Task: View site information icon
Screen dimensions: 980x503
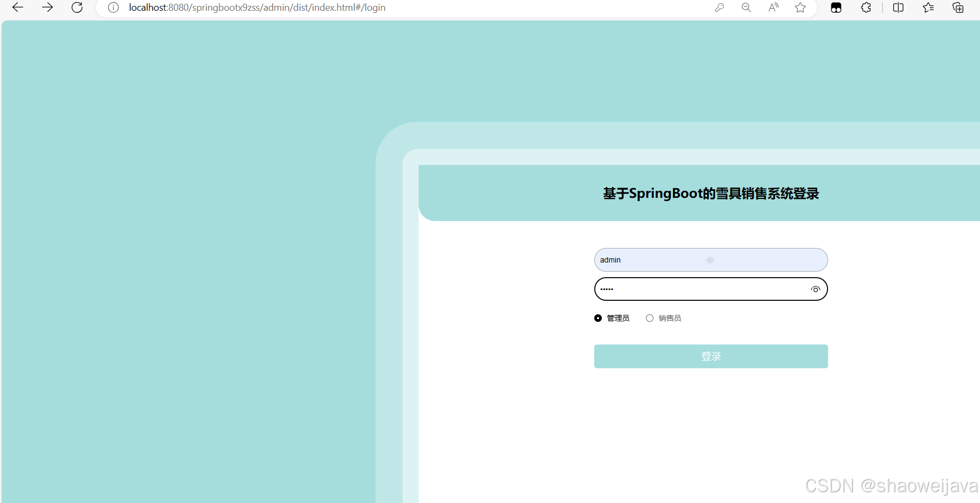Action: coord(113,8)
